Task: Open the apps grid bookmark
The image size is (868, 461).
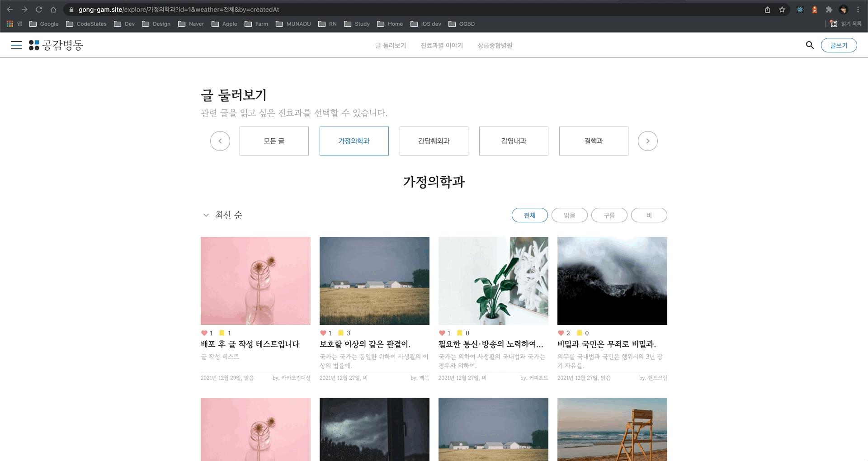Action: 14,24
